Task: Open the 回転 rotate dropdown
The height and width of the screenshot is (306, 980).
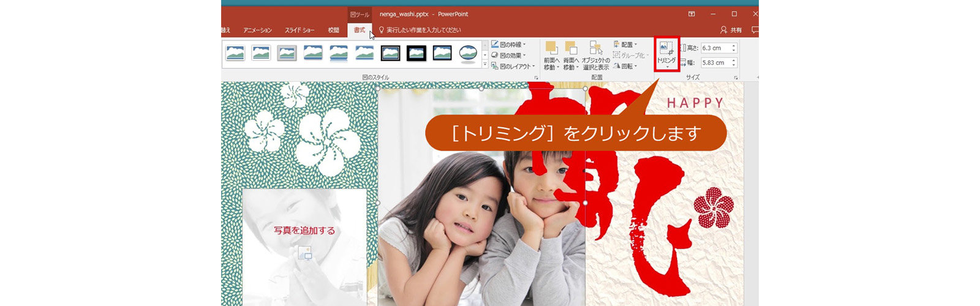Action: [626, 66]
